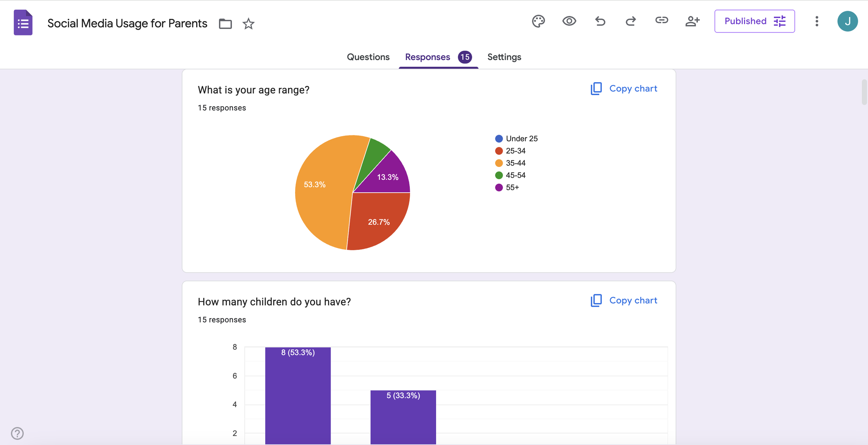Select the Responses tab
868x445 pixels.
point(428,57)
